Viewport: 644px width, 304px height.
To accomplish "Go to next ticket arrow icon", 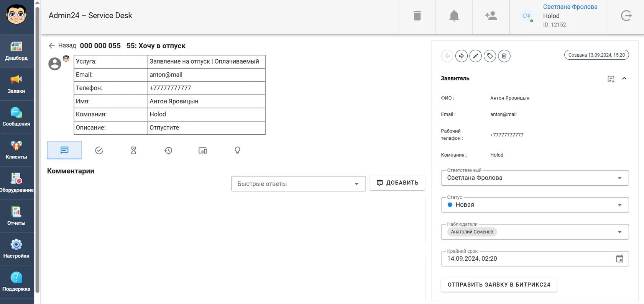I will tap(461, 56).
